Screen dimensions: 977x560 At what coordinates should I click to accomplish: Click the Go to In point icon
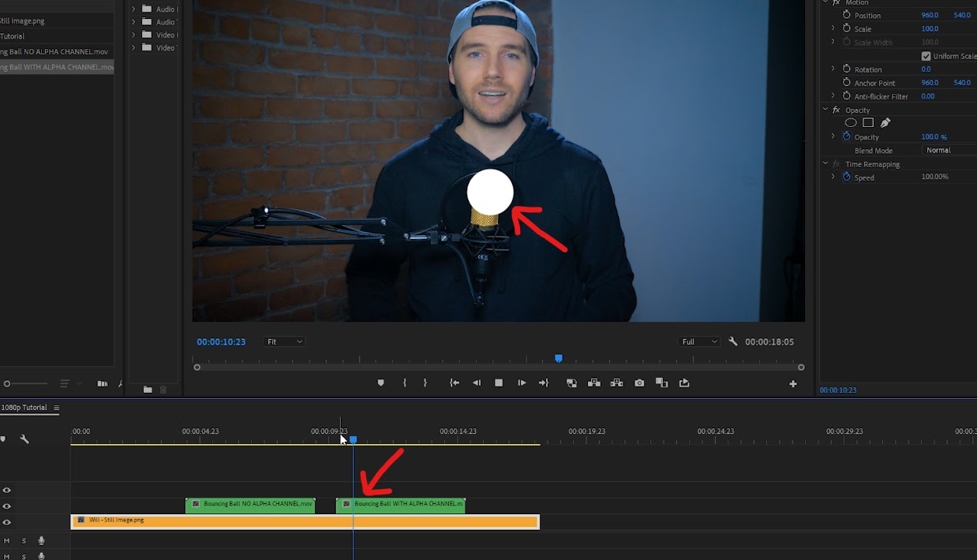(455, 383)
